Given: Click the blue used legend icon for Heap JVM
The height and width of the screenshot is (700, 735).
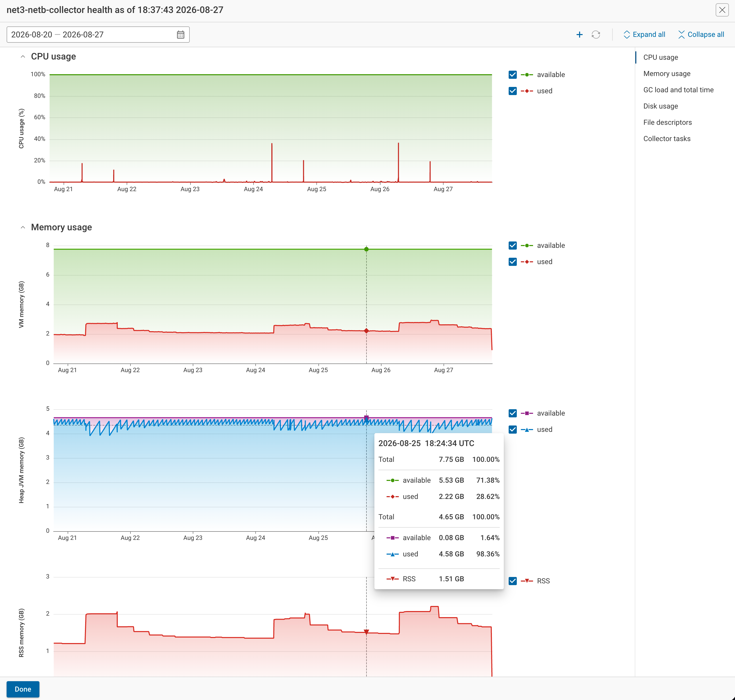Looking at the screenshot, I should coord(527,430).
